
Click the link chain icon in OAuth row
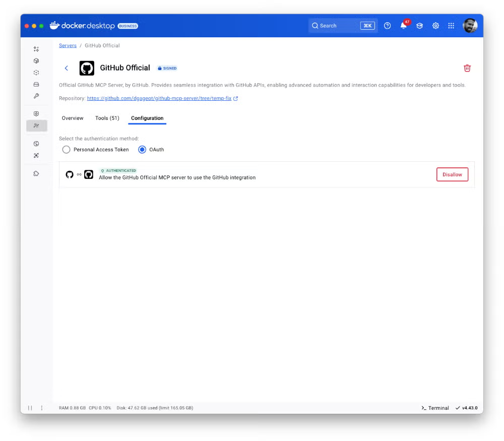[79, 174]
